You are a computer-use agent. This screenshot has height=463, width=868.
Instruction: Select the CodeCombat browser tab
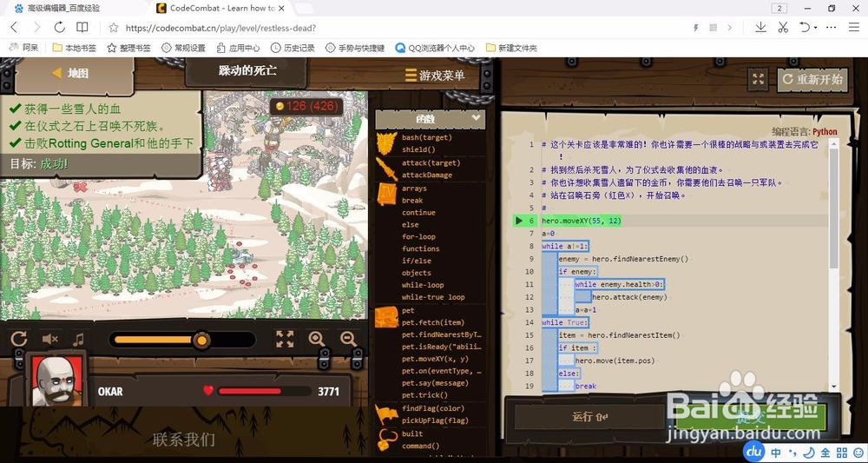click(220, 9)
